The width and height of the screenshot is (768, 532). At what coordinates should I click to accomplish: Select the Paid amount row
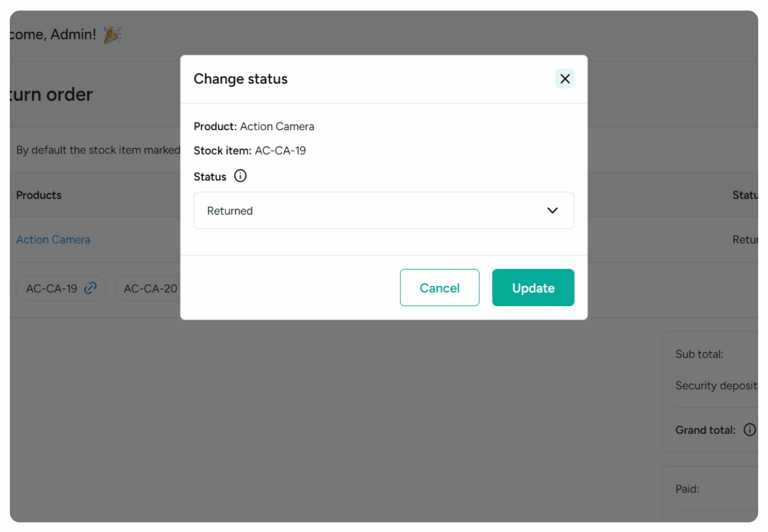[686, 488]
